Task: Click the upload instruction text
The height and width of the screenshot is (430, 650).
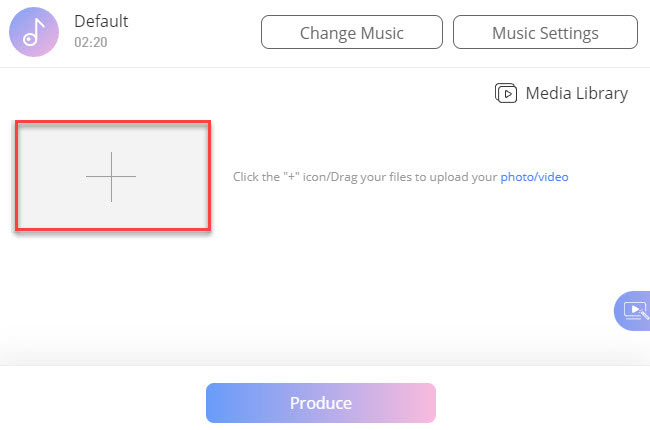Action: [364, 177]
